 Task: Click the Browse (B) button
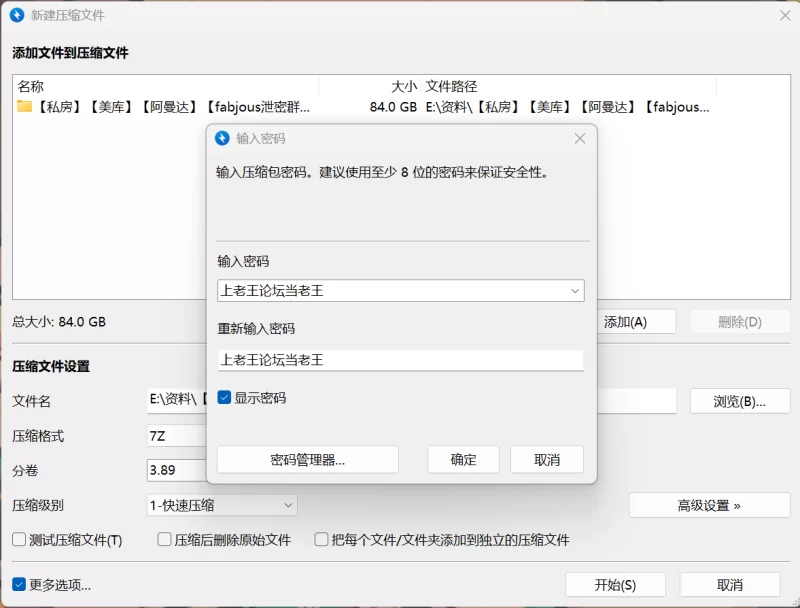pos(740,401)
